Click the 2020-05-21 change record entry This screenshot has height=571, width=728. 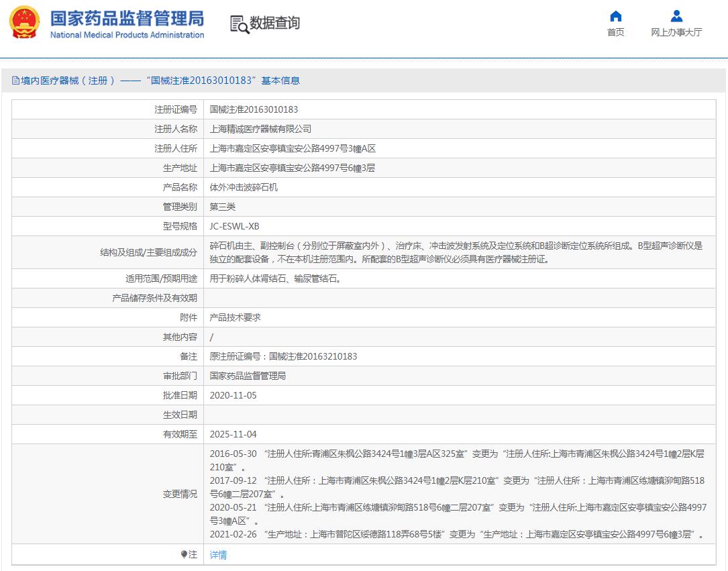458,515
